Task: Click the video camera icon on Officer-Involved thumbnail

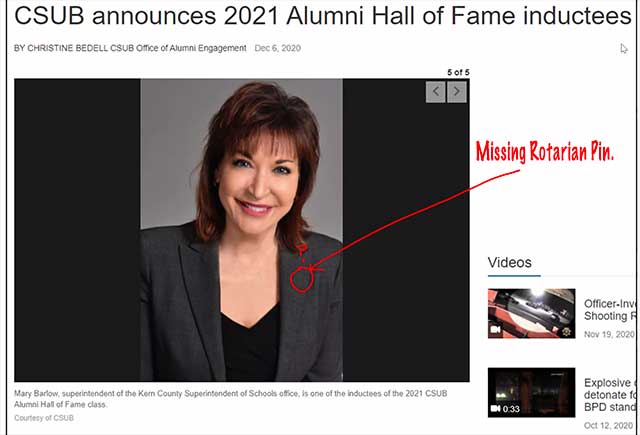Action: coord(496,329)
